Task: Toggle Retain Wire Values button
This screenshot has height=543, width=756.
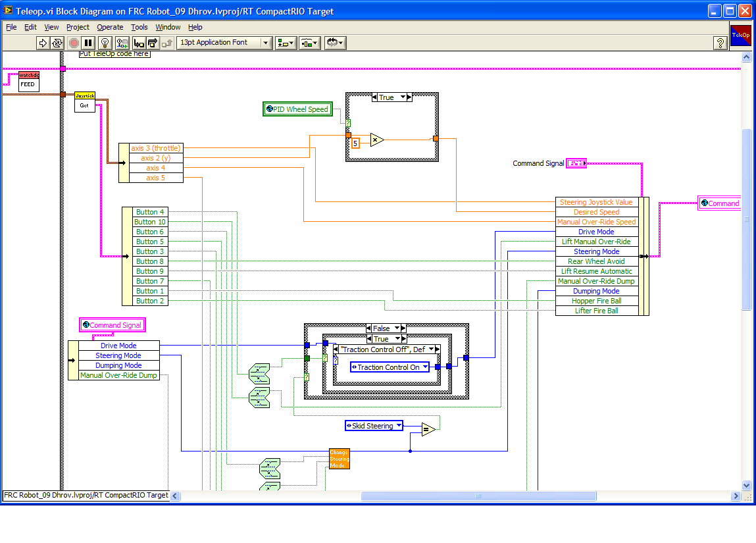Action: pyautogui.click(x=122, y=43)
